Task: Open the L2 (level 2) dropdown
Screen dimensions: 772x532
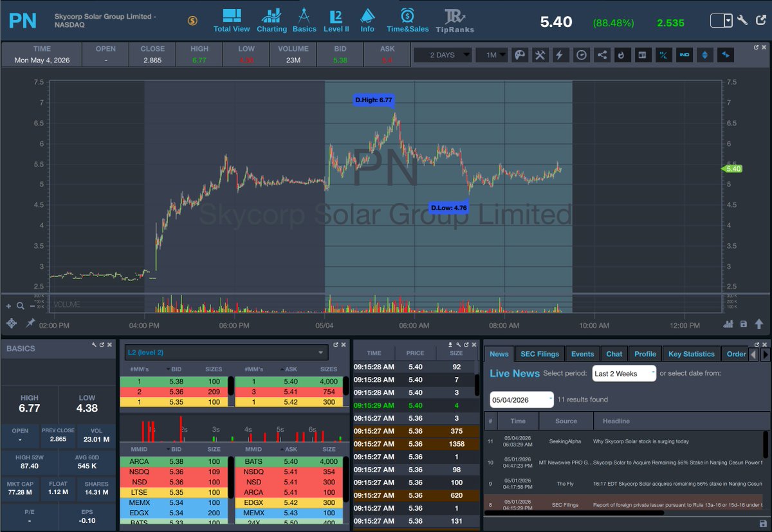Action: [226, 353]
